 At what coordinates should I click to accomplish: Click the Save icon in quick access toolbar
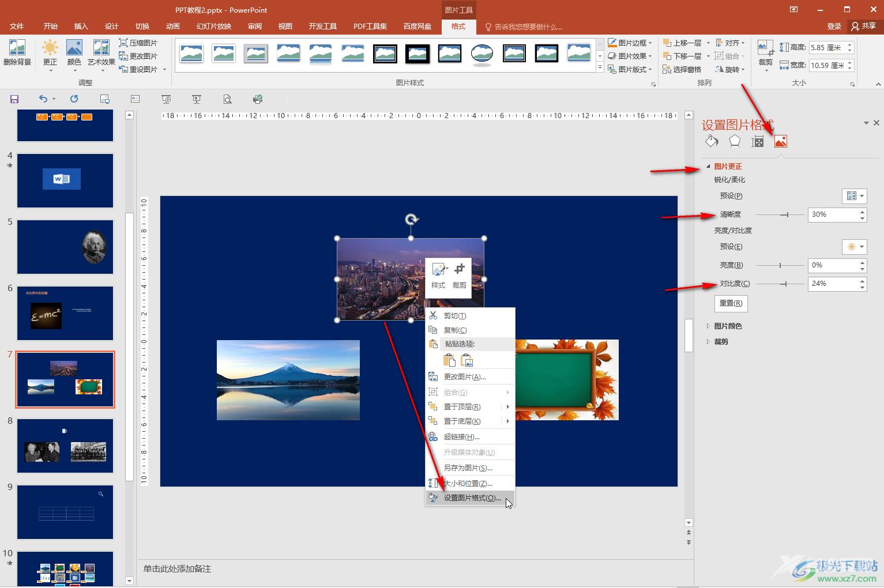click(14, 99)
